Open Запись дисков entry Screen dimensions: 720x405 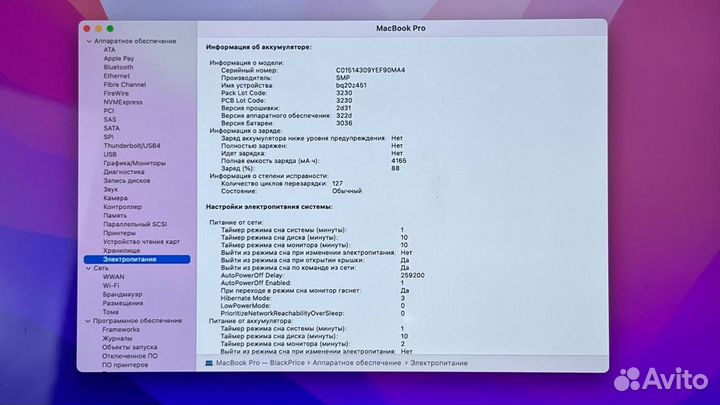(x=126, y=180)
